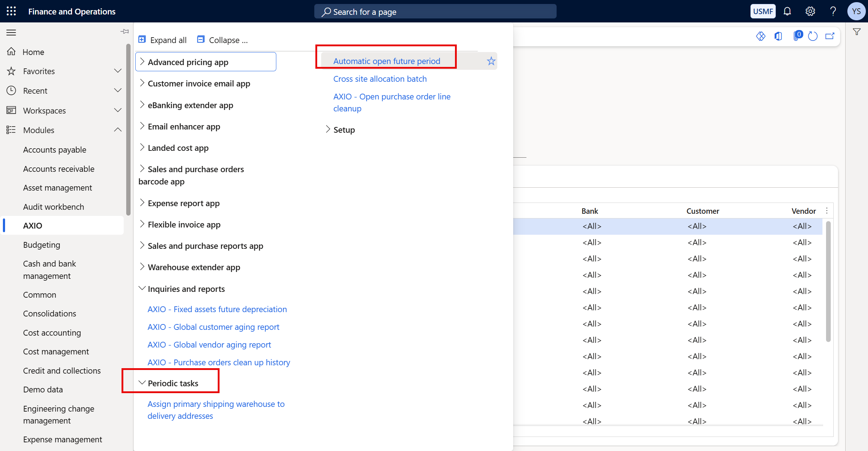Pin the navigation pane
868x451 pixels.
(x=124, y=31)
